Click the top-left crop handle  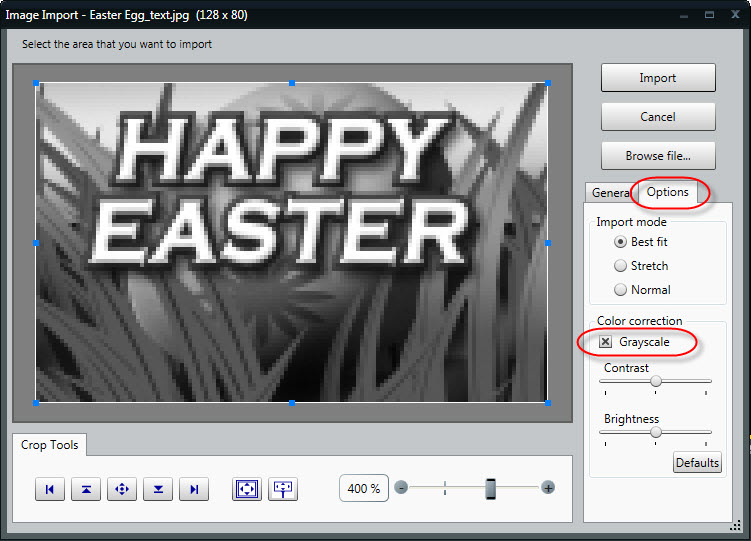click(x=36, y=83)
